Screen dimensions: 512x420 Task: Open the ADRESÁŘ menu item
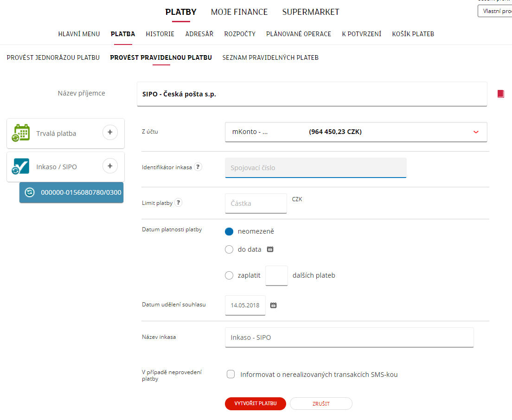tap(199, 34)
